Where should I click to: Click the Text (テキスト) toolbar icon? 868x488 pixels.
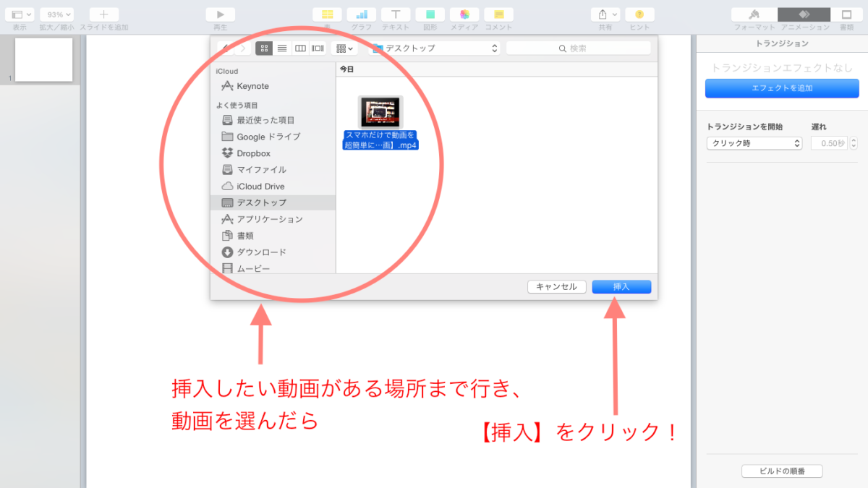click(x=396, y=14)
